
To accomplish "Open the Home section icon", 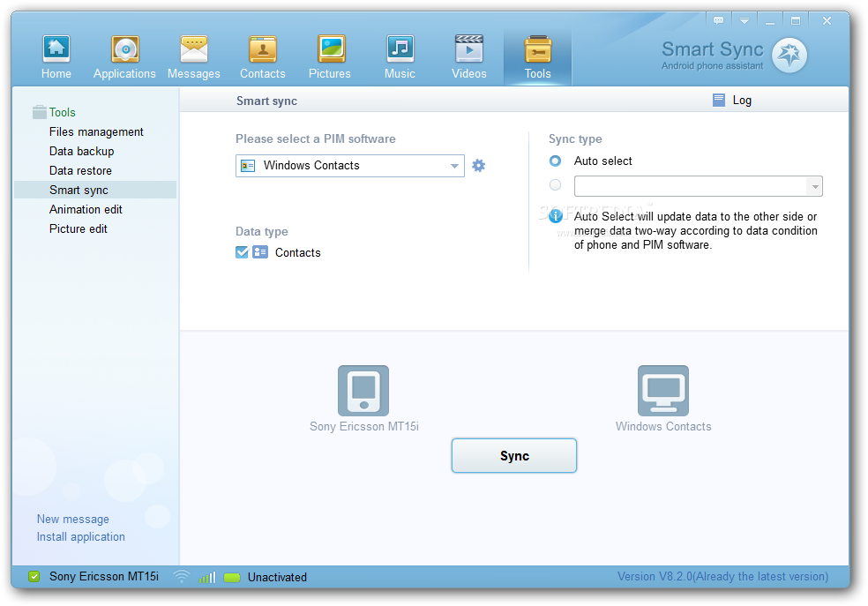I will 56,49.
